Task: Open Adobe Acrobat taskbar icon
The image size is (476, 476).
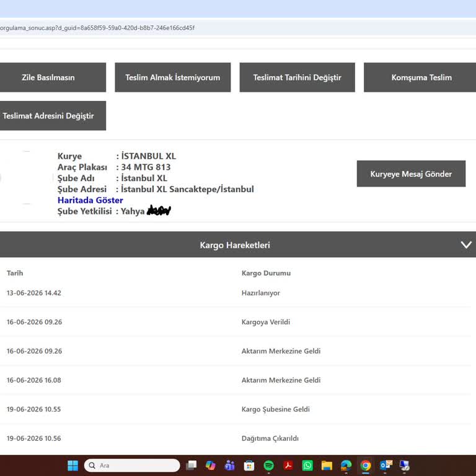Action: click(288, 465)
